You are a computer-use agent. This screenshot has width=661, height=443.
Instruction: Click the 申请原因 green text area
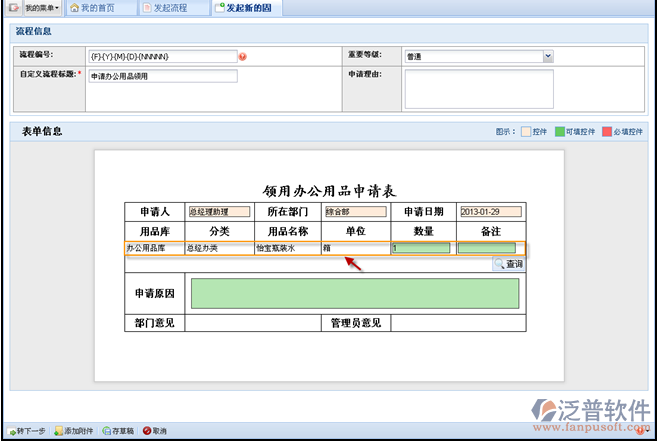[355, 293]
